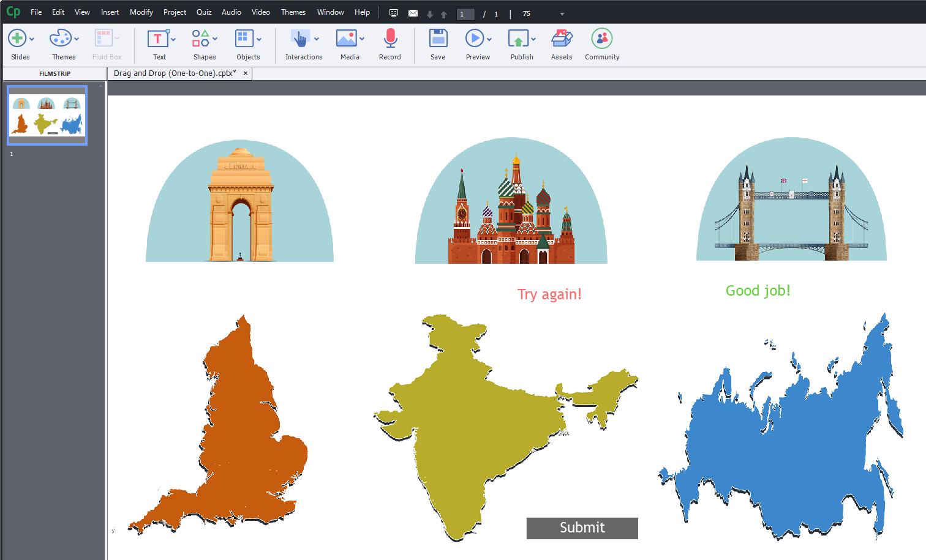Open the Quiz menu
The height and width of the screenshot is (560, 926).
(204, 12)
